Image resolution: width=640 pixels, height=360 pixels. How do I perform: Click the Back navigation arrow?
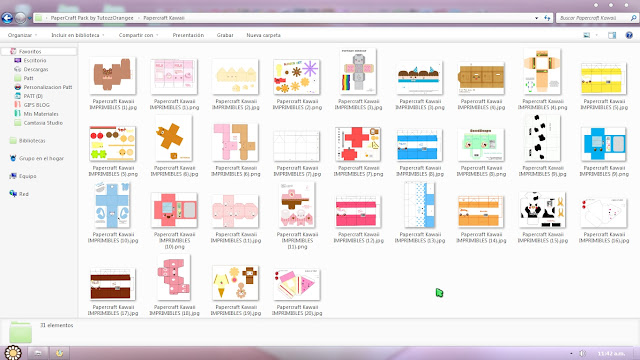point(7,18)
